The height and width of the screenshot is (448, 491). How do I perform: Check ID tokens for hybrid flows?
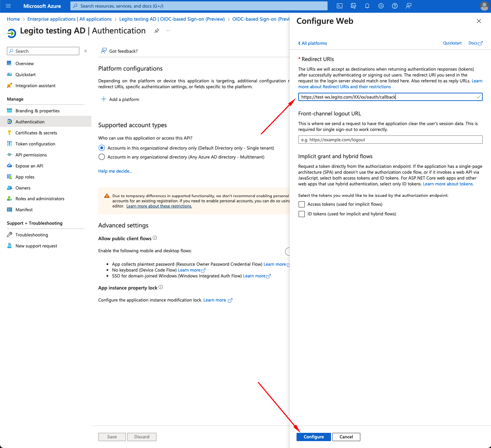point(302,214)
